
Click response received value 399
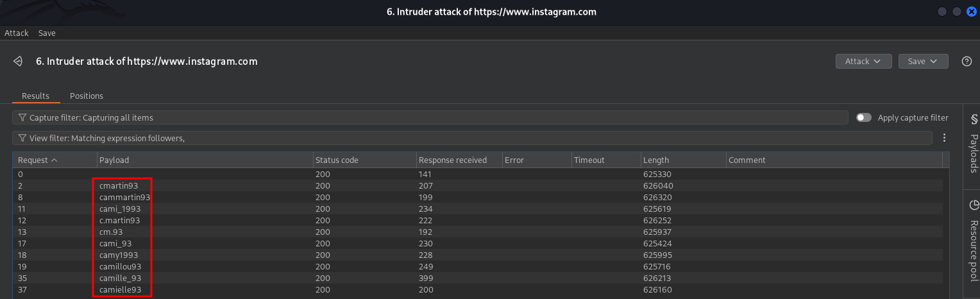click(x=426, y=278)
